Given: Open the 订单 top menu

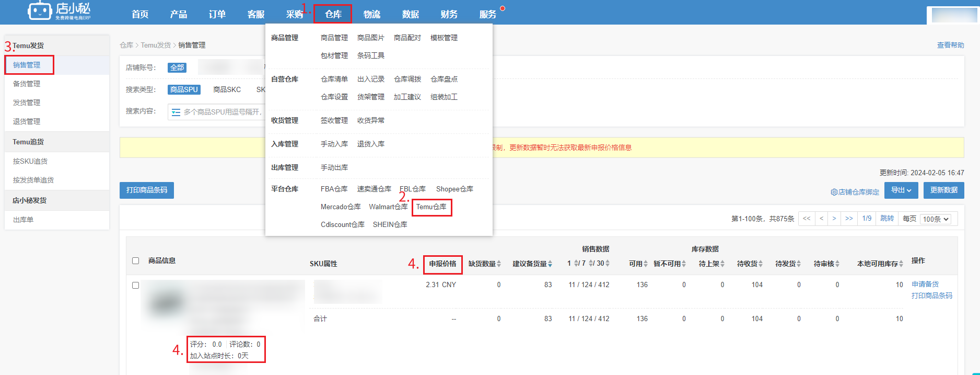Looking at the screenshot, I should pos(217,14).
